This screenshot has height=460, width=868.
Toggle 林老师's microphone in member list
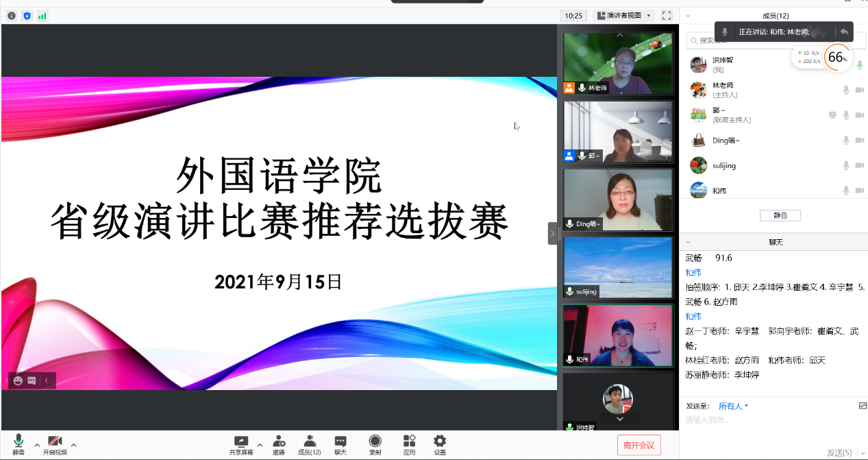[846, 90]
